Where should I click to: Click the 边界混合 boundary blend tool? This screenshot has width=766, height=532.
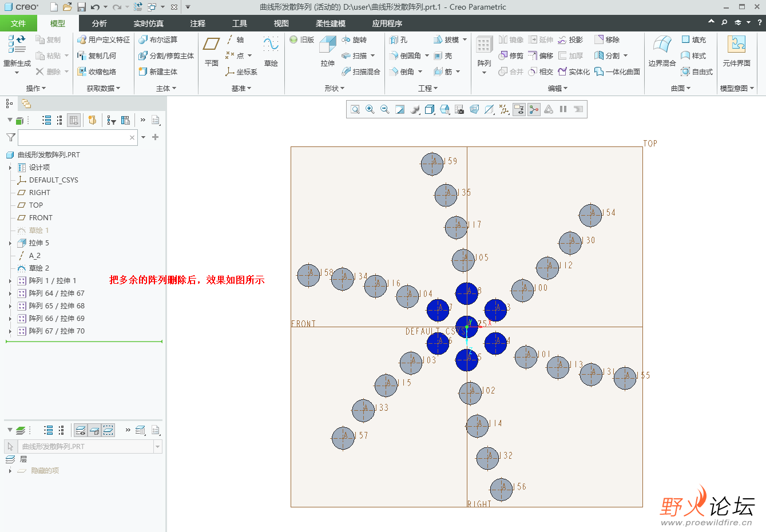coord(662,51)
